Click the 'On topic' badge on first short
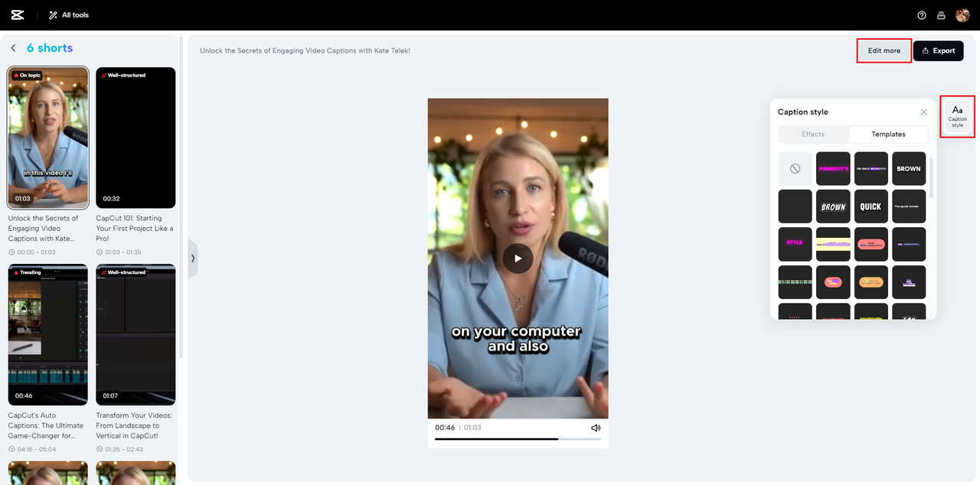Image resolution: width=980 pixels, height=485 pixels. point(27,75)
